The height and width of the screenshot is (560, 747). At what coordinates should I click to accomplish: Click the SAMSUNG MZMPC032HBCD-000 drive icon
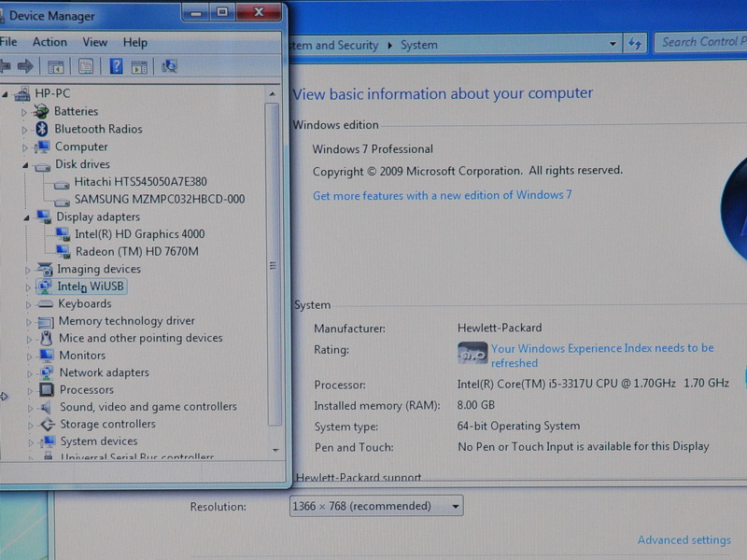pyautogui.click(x=62, y=202)
